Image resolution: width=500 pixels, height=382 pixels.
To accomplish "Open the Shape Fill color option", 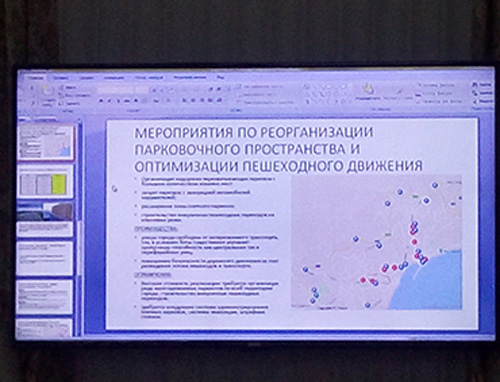I will click(435, 85).
